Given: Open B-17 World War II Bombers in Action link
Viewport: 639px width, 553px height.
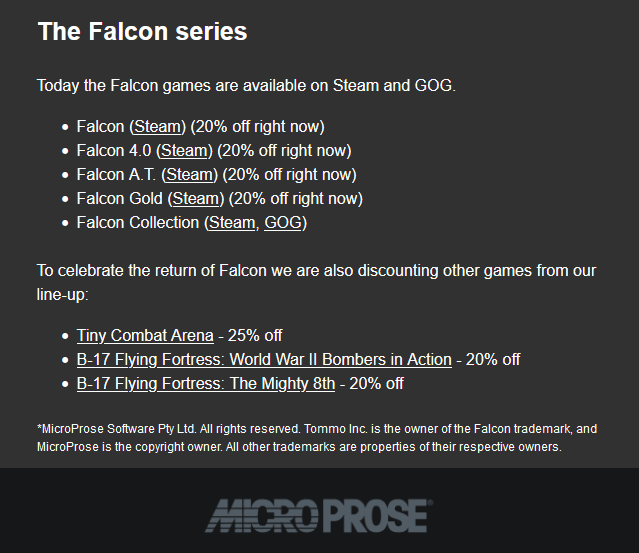Looking at the screenshot, I should coord(264,359).
